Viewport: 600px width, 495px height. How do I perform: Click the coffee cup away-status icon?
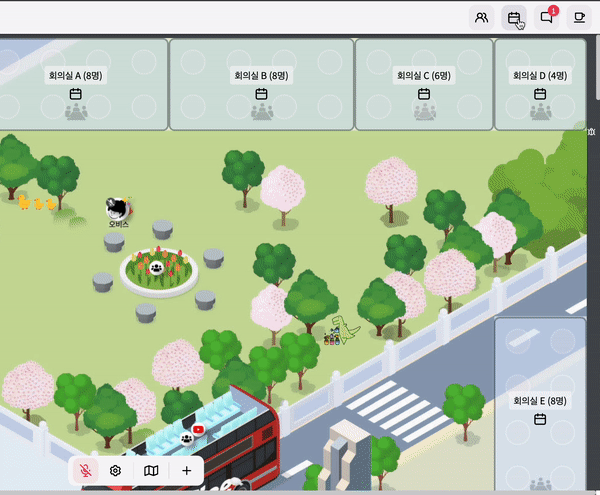coord(579,18)
